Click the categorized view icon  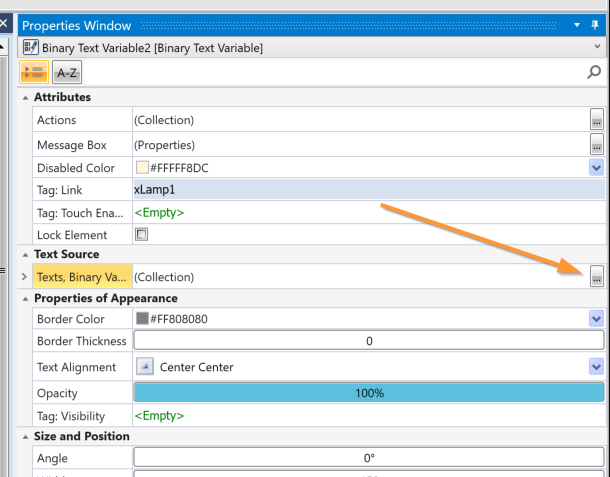tap(34, 72)
